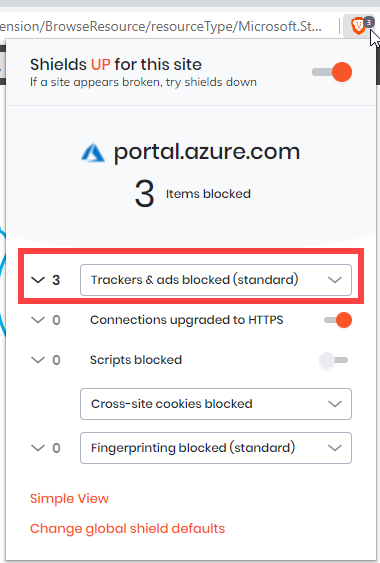This screenshot has height=563, width=380.
Task: Click the shields badge counter showing 3
Action: click(369, 23)
